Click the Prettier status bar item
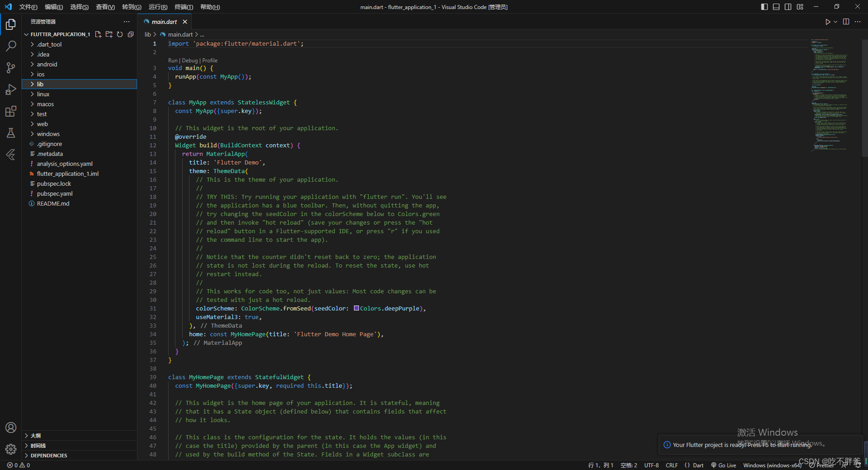This screenshot has width=868, height=470. pyautogui.click(x=822, y=465)
